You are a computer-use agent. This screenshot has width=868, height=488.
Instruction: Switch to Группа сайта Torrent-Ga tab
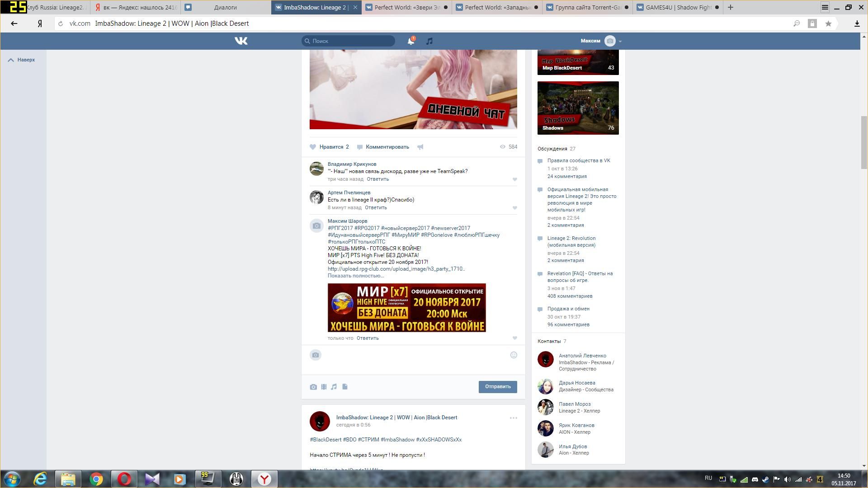587,7
